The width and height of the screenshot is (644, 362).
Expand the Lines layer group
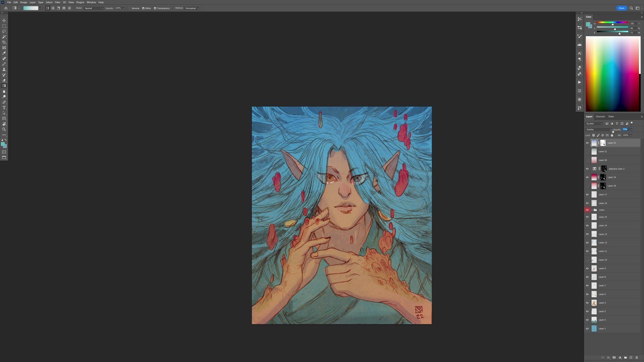pyautogui.click(x=592, y=210)
